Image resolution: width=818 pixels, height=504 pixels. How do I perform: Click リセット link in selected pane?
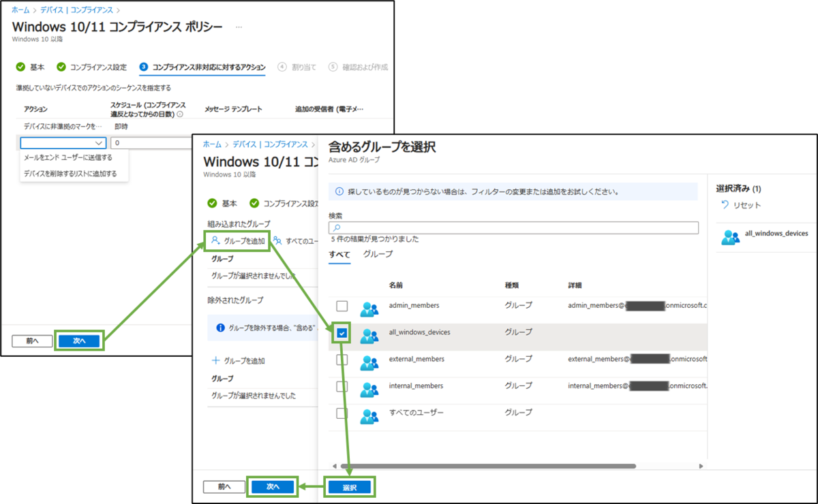pyautogui.click(x=747, y=205)
